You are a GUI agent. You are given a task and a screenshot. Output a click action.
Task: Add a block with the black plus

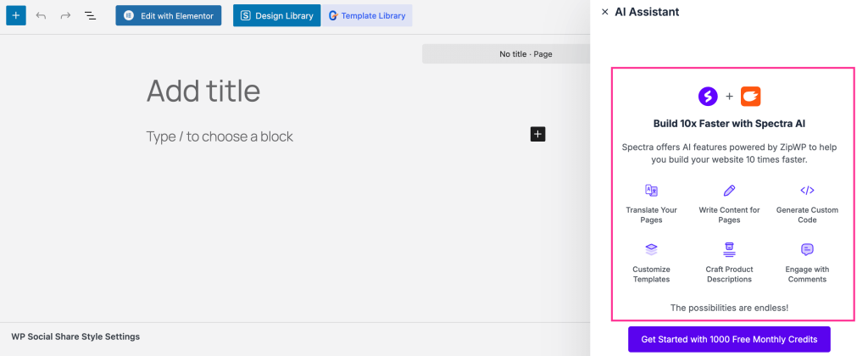(x=538, y=134)
